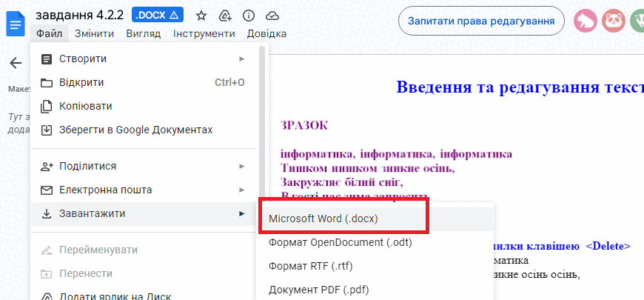Expand the Завантажити submenu arrow

pos(242,213)
